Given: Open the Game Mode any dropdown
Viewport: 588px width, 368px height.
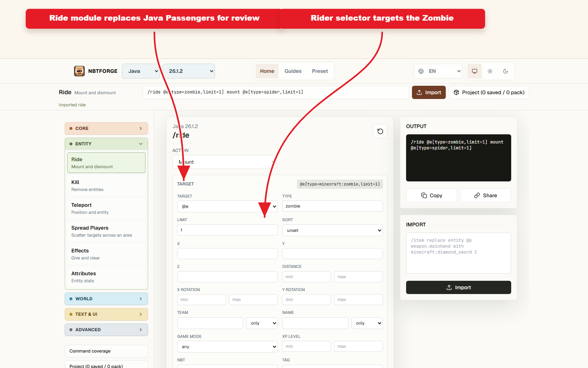Looking at the screenshot, I should pos(227,347).
